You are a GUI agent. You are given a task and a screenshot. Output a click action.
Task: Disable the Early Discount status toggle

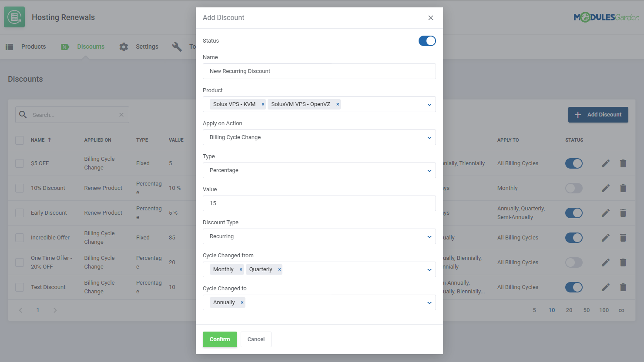(x=574, y=213)
